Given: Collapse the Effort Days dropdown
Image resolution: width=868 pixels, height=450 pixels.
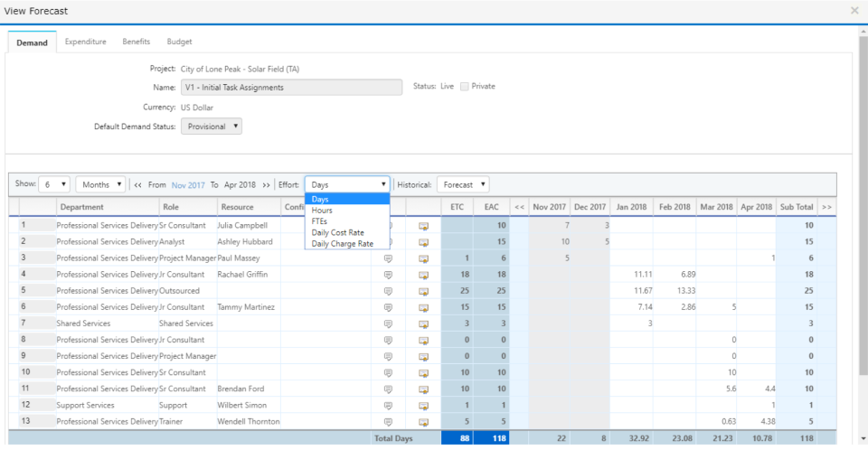Looking at the screenshot, I should point(347,184).
